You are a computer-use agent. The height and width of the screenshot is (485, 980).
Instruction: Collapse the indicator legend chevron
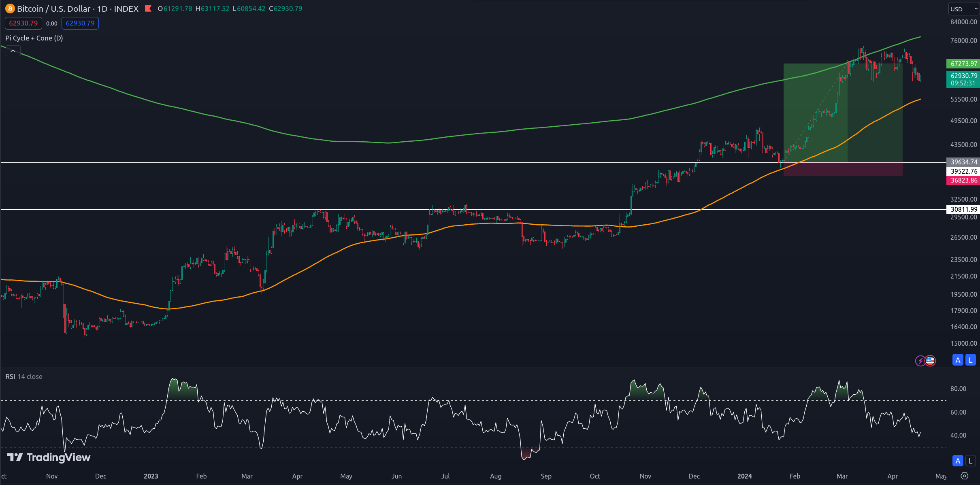tap(13, 51)
